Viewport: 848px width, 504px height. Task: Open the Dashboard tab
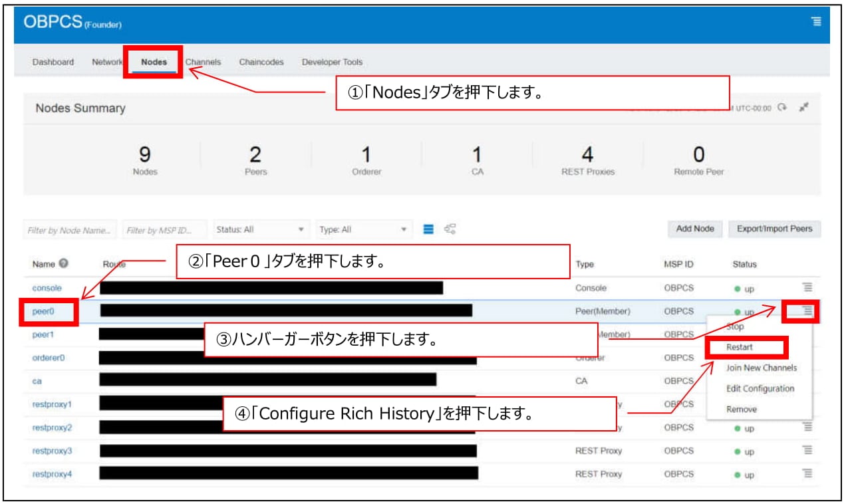pos(53,62)
